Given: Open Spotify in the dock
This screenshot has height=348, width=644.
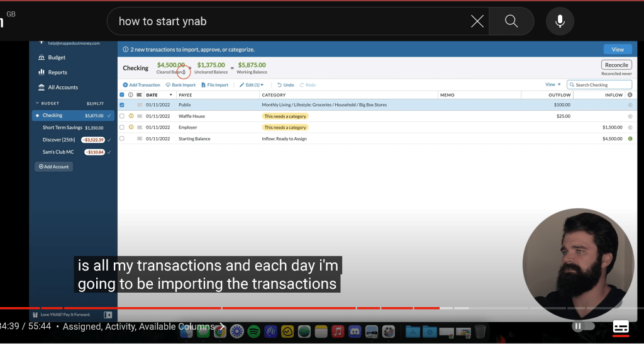Looking at the screenshot, I should pos(254,331).
